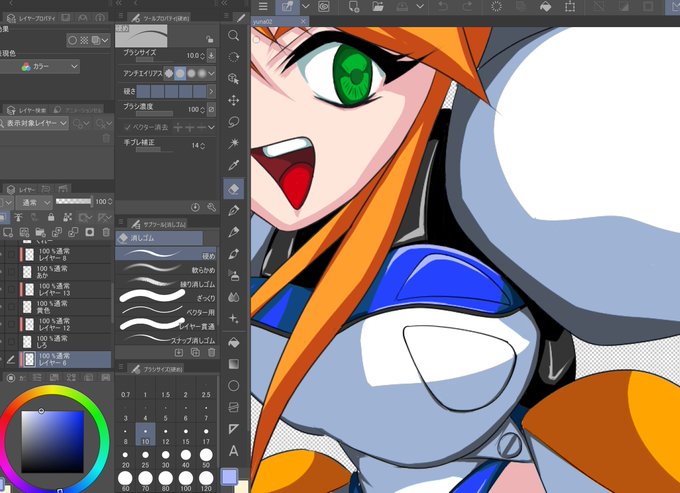The width and height of the screenshot is (680, 493).
Task: Open the hamburger menu in command bar
Action: tap(263, 7)
